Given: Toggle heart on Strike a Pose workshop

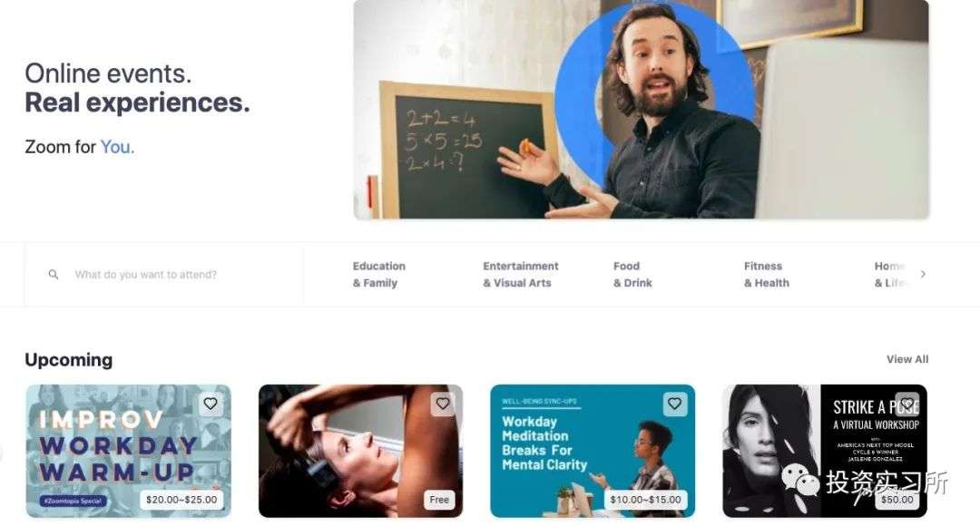Looking at the screenshot, I should (906, 404).
